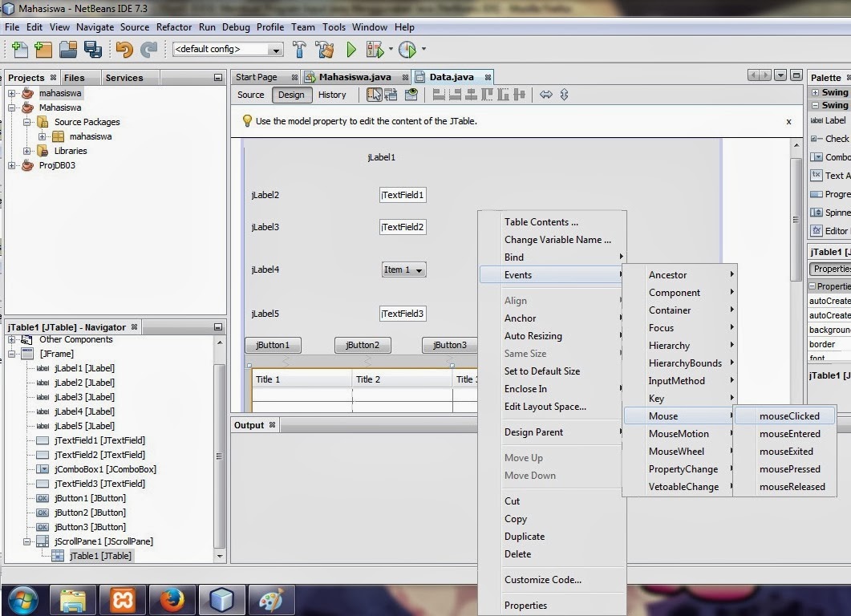
Task: Click the Save All icon
Action: point(93,49)
